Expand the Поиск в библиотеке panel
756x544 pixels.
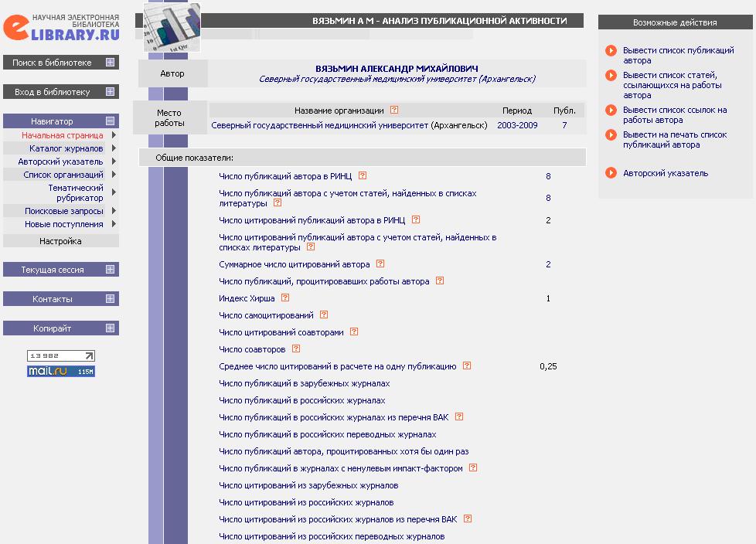tap(110, 62)
